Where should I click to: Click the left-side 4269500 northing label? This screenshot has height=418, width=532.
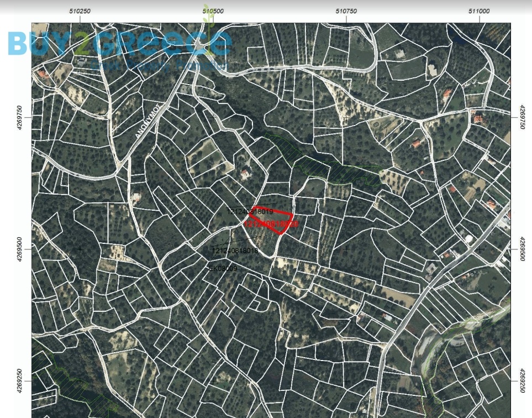pyautogui.click(x=20, y=249)
